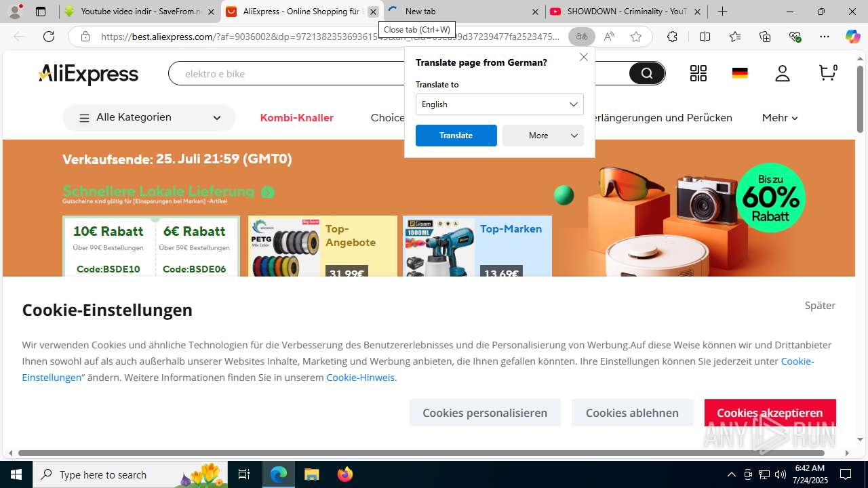This screenshot has width=868, height=488.
Task: Click Cookies akzeptieren button
Action: pyautogui.click(x=770, y=413)
